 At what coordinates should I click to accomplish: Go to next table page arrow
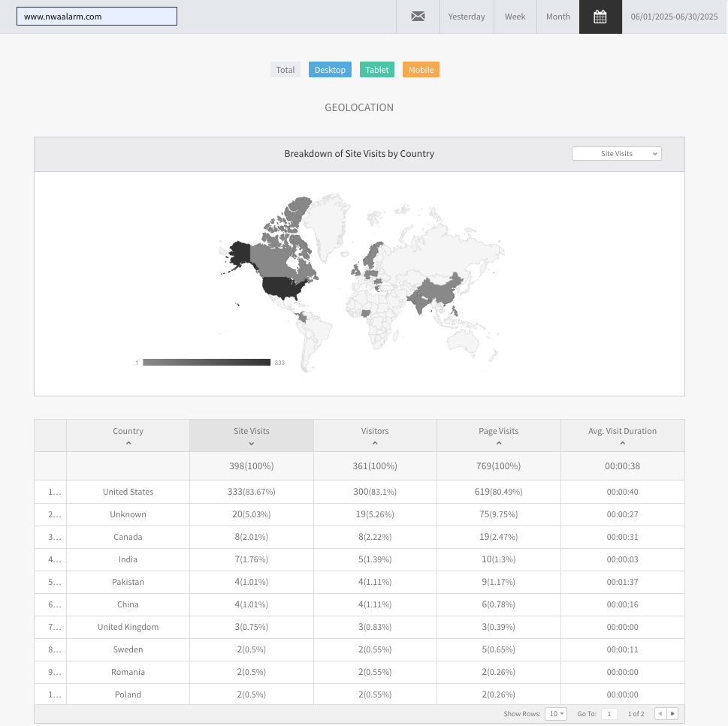click(672, 713)
